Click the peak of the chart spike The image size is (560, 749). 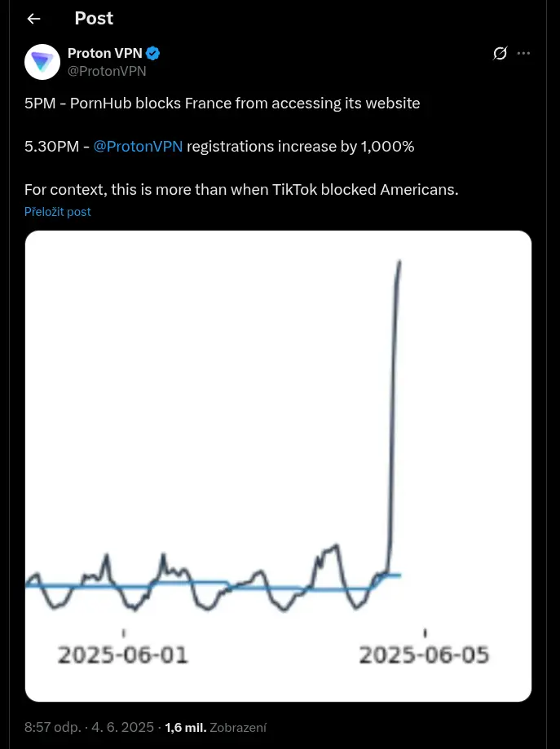[399, 262]
